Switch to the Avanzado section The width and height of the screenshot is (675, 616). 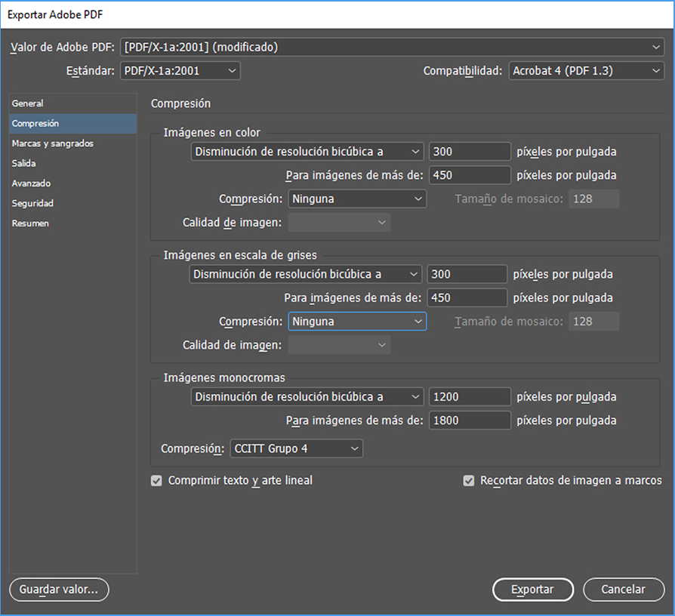[x=72, y=183]
